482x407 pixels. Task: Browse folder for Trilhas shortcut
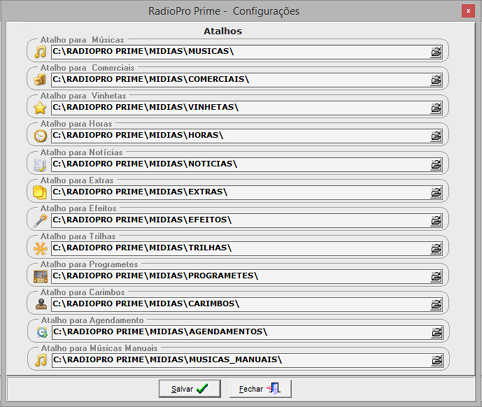click(x=436, y=249)
